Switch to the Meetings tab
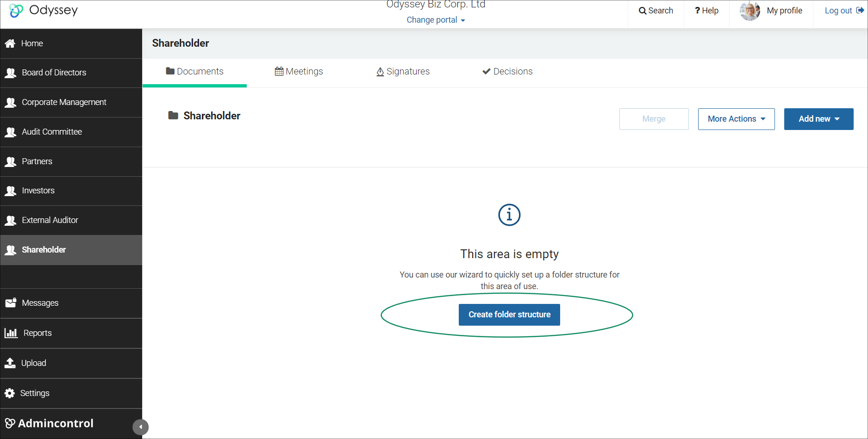Viewport: 868px width, 439px height. click(x=299, y=72)
